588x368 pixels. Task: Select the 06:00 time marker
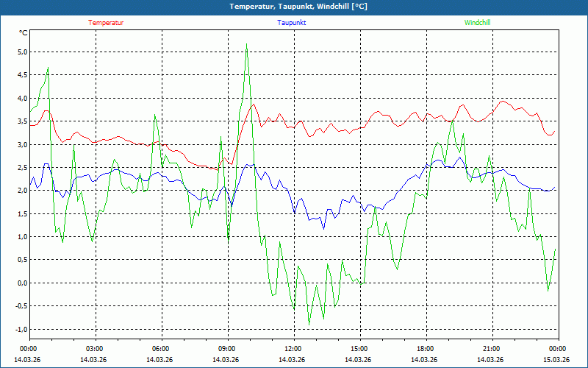coord(160,349)
